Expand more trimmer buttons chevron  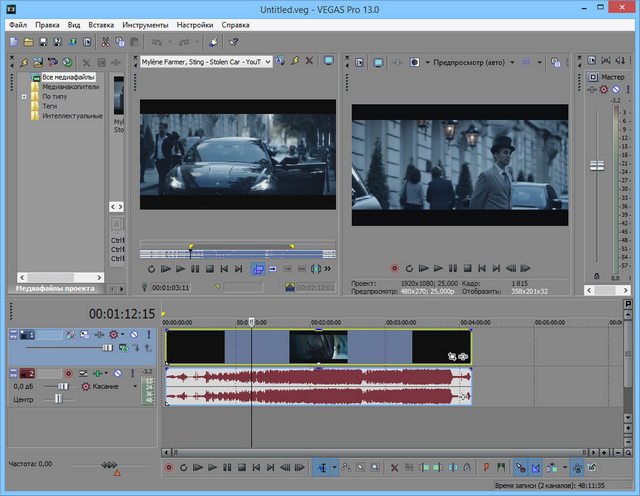(327, 269)
